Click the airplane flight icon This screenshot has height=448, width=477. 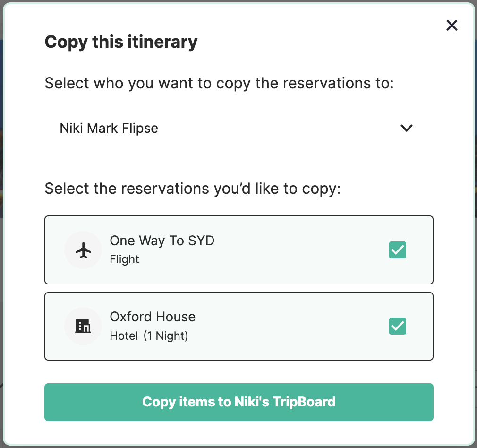coord(83,250)
